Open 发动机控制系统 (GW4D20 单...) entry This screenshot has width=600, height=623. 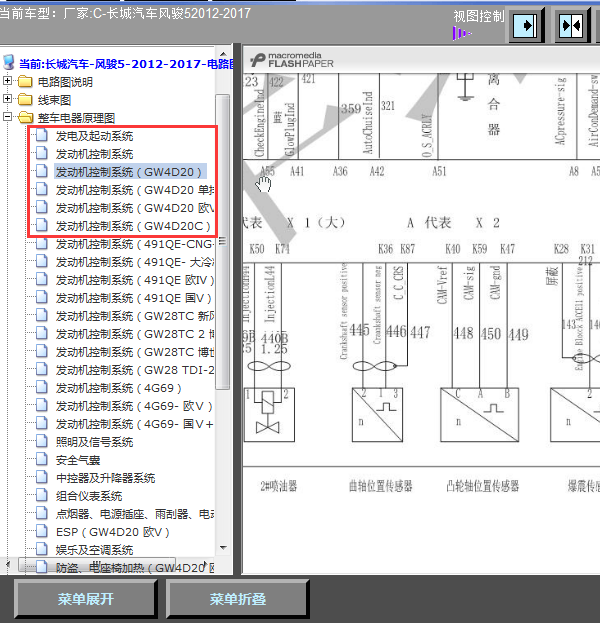(135, 190)
